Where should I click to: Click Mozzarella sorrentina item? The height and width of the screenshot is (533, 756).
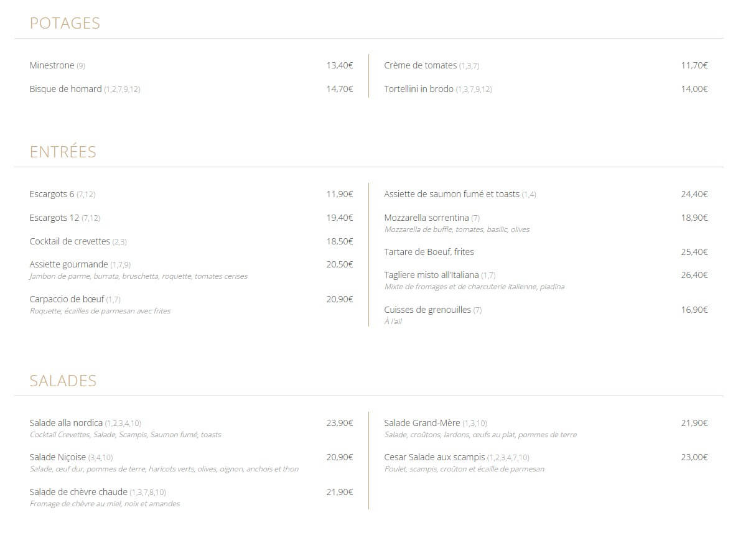pyautogui.click(x=426, y=218)
